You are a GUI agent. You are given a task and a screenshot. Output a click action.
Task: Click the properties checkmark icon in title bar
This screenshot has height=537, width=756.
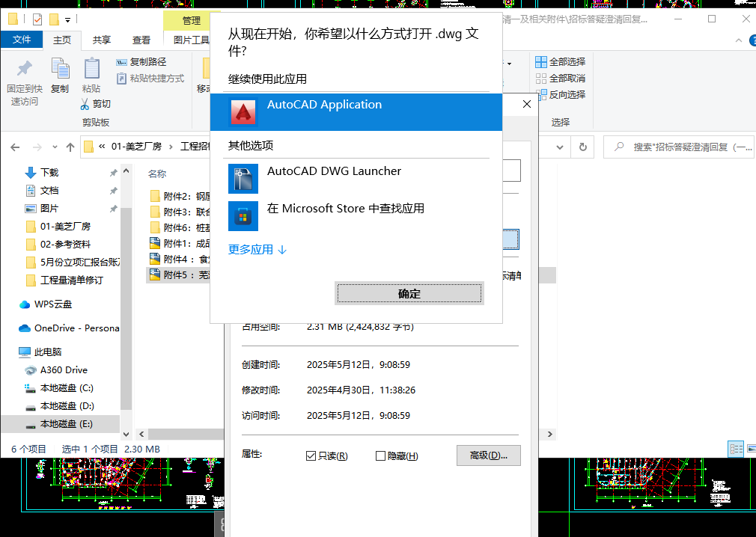(x=37, y=19)
